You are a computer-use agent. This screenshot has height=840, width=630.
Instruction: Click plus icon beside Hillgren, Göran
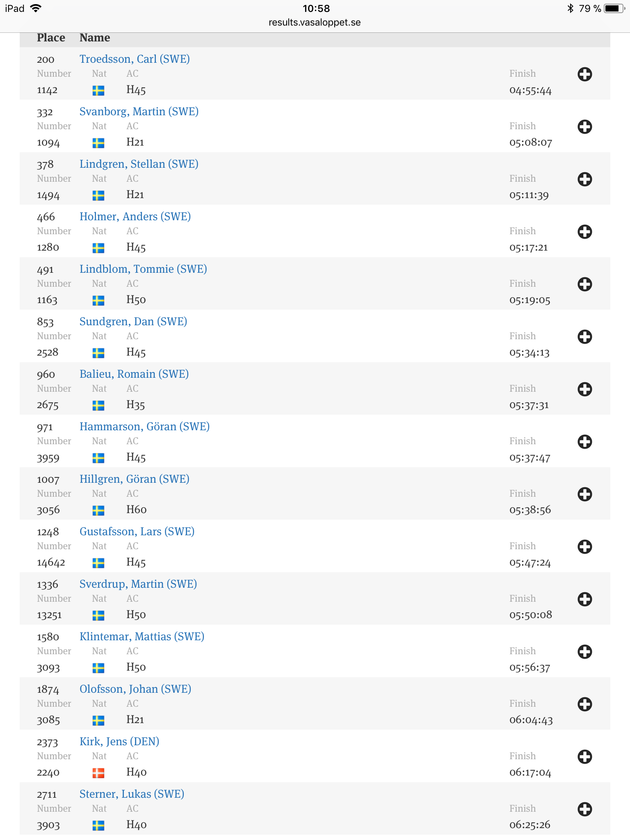pyautogui.click(x=584, y=494)
